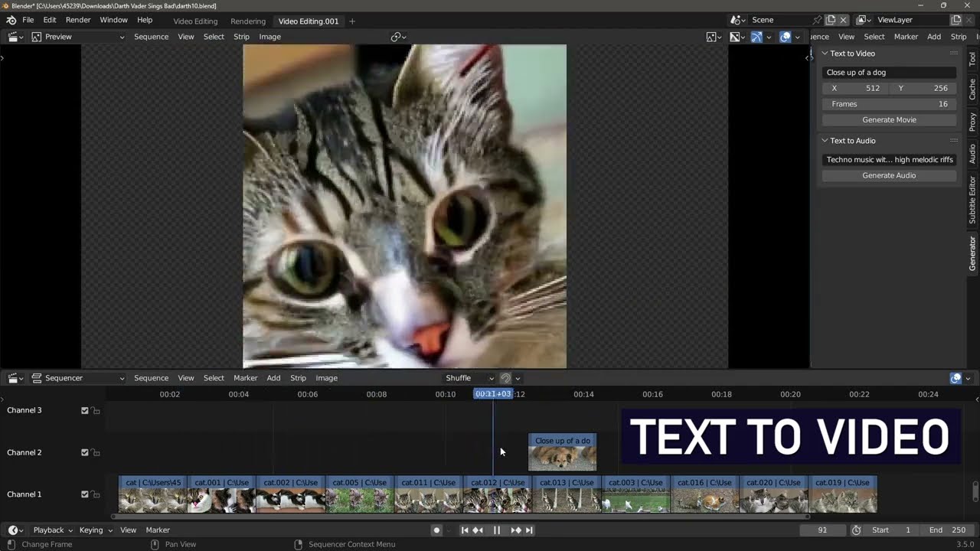Select the Generate Movie function in Text to Video panel

click(x=888, y=119)
